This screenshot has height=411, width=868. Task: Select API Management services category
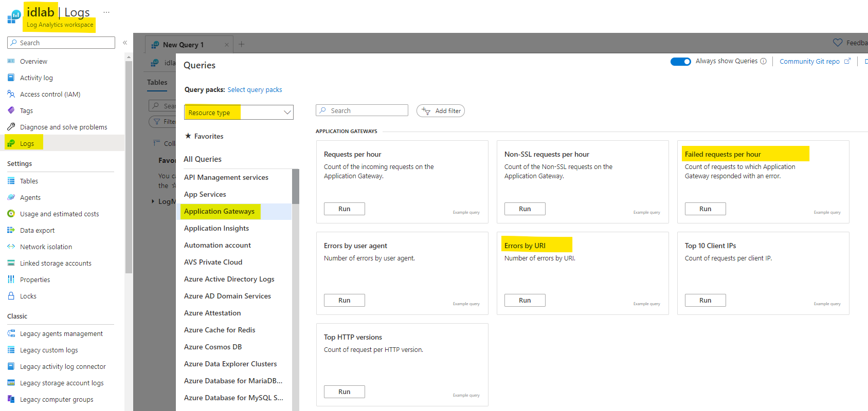coord(226,177)
